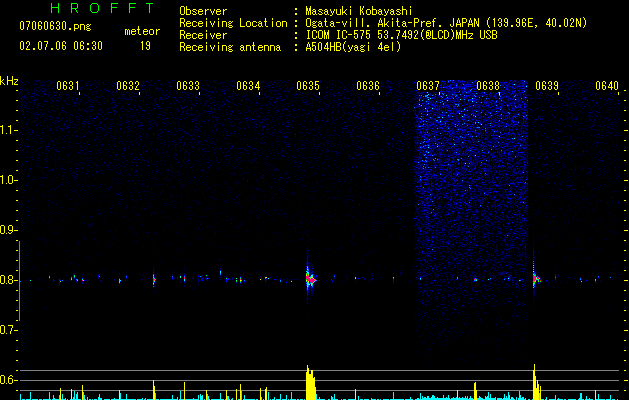Screen dimensions: 629x400
Task: Click the 0635 time marker
Action: pyautogui.click(x=308, y=86)
